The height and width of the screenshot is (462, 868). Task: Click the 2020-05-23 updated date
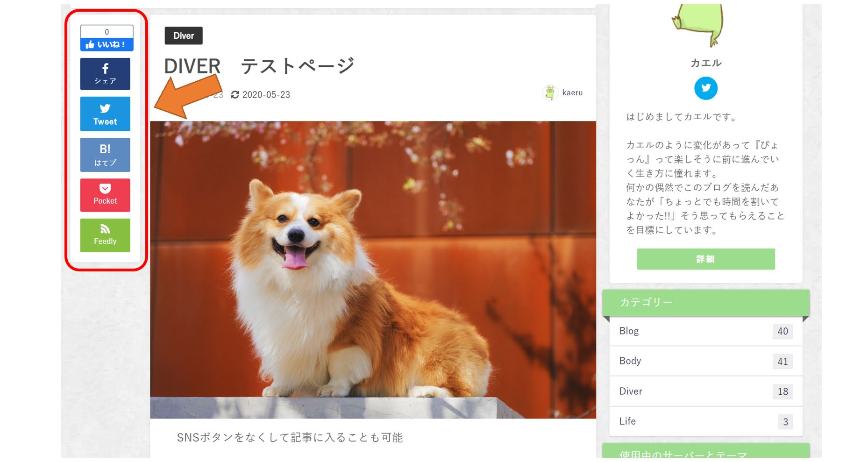[x=266, y=95]
